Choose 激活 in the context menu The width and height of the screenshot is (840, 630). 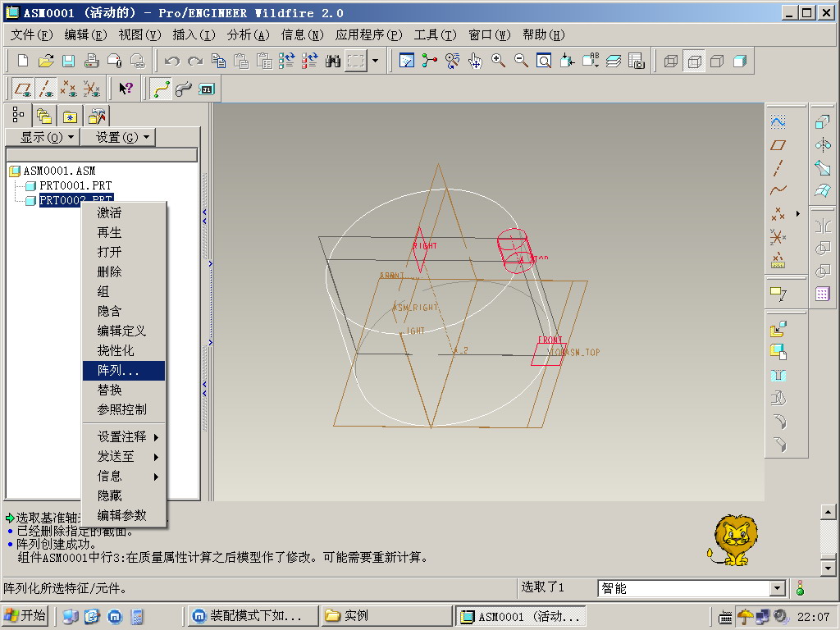pyautogui.click(x=124, y=212)
